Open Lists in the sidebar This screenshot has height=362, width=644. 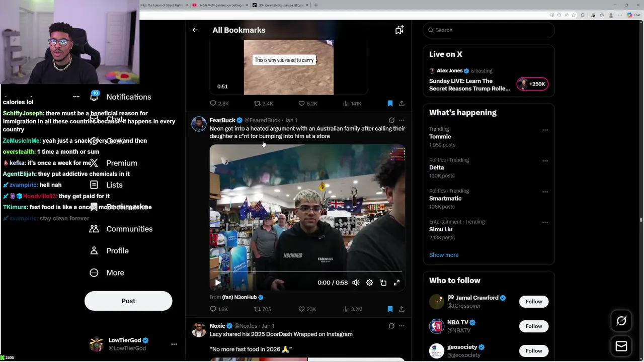click(107, 185)
